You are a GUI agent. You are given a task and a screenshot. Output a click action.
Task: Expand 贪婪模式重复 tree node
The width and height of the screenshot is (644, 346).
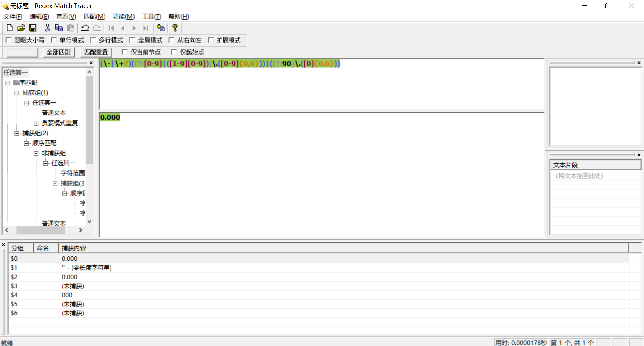(x=36, y=123)
